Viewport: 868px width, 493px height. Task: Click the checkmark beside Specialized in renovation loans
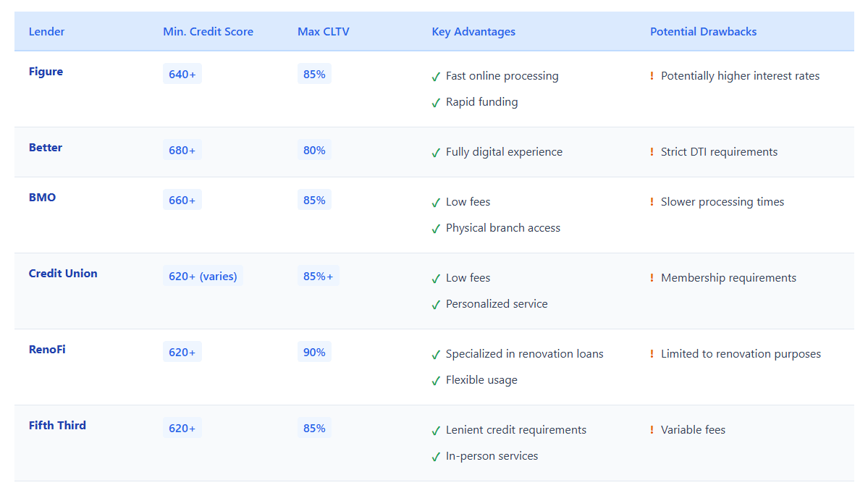pos(436,355)
